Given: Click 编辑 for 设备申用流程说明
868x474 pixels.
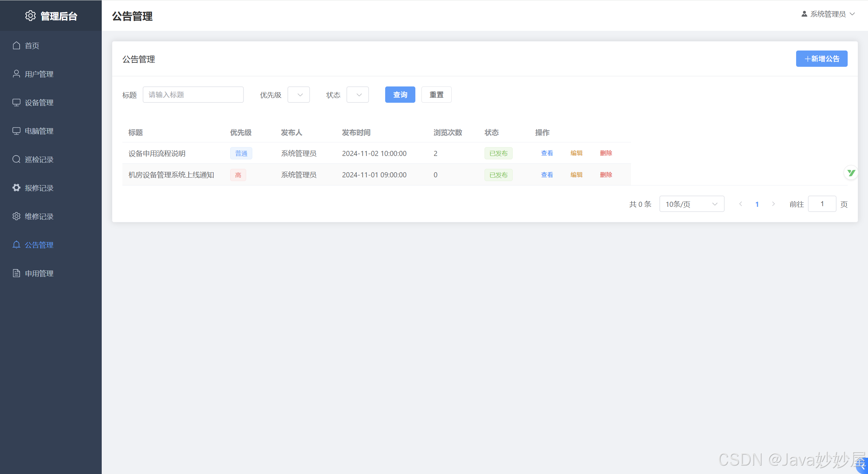Looking at the screenshot, I should 576,153.
